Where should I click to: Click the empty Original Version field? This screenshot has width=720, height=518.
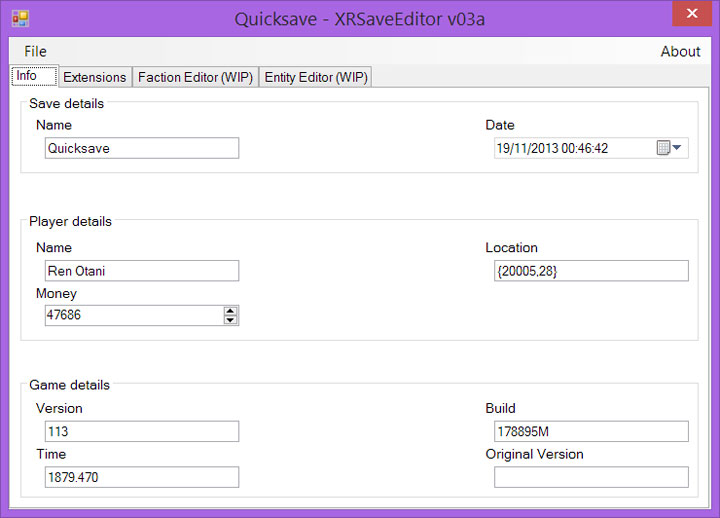590,477
